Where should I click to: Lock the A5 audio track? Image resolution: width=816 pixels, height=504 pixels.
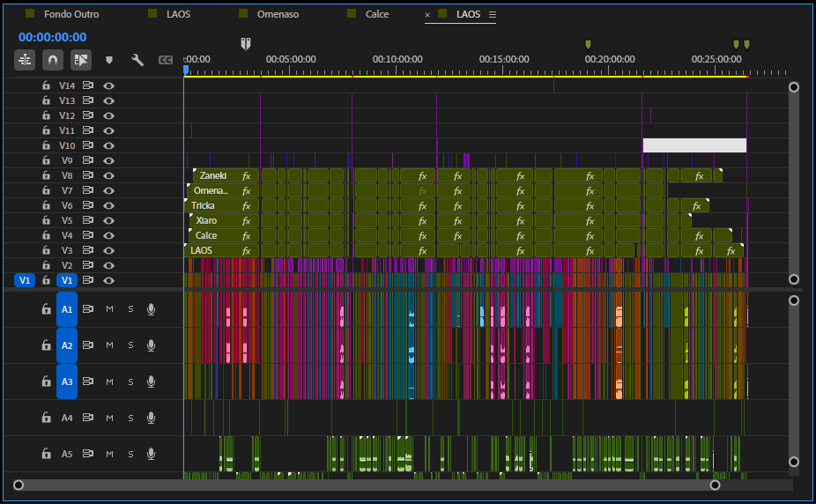46,454
